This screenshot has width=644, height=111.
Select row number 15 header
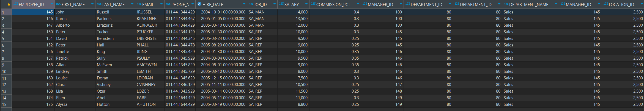pyautogui.click(x=6, y=104)
